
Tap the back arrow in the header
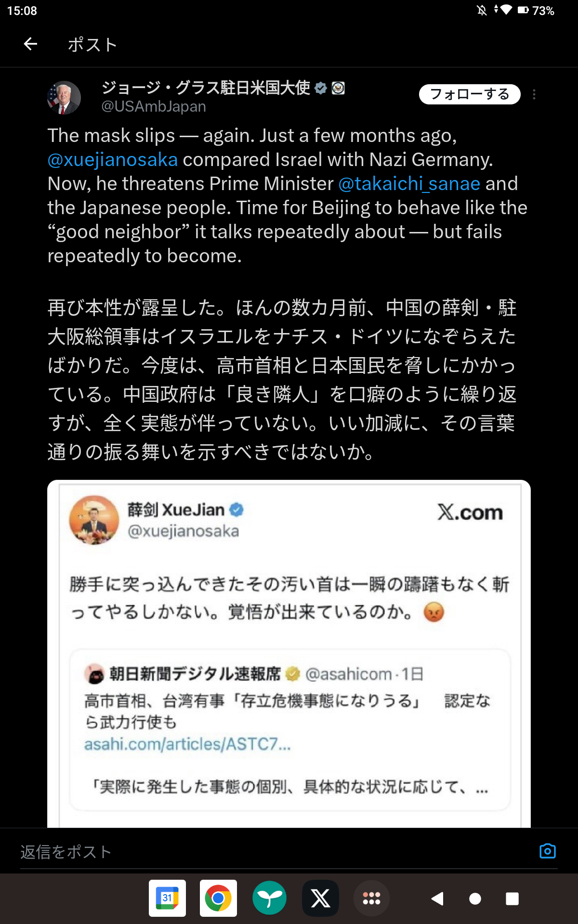click(x=30, y=44)
